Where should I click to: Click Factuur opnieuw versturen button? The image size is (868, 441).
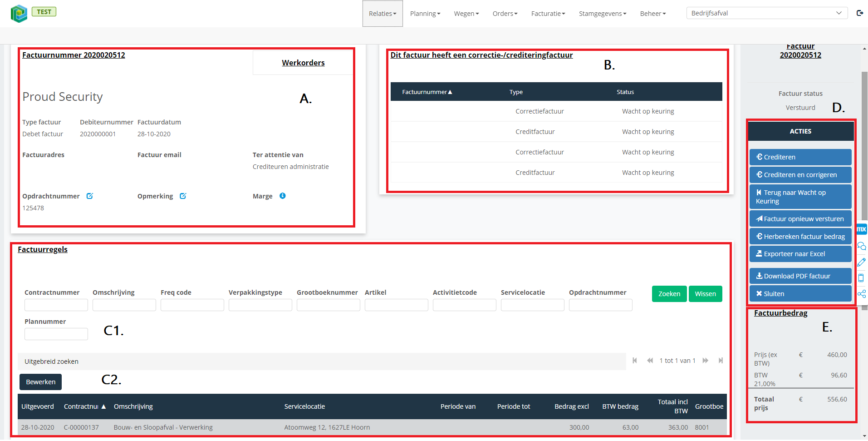click(800, 219)
